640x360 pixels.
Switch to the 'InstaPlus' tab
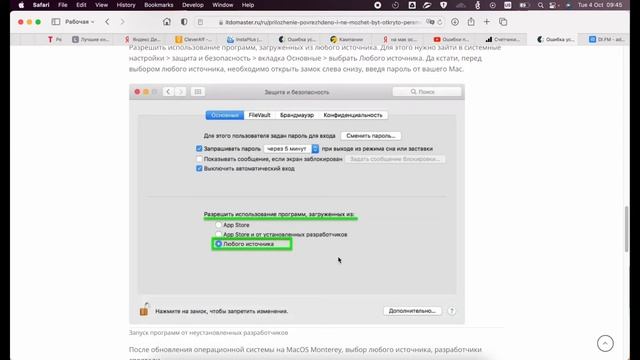coord(244,39)
